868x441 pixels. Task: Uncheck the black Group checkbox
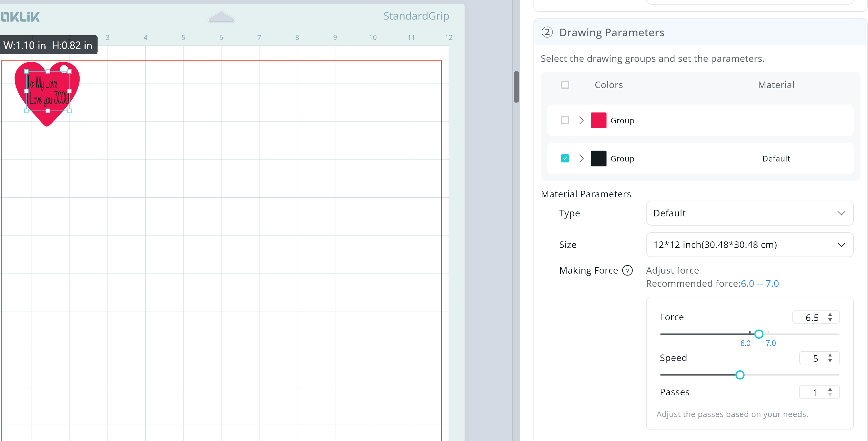click(x=565, y=158)
